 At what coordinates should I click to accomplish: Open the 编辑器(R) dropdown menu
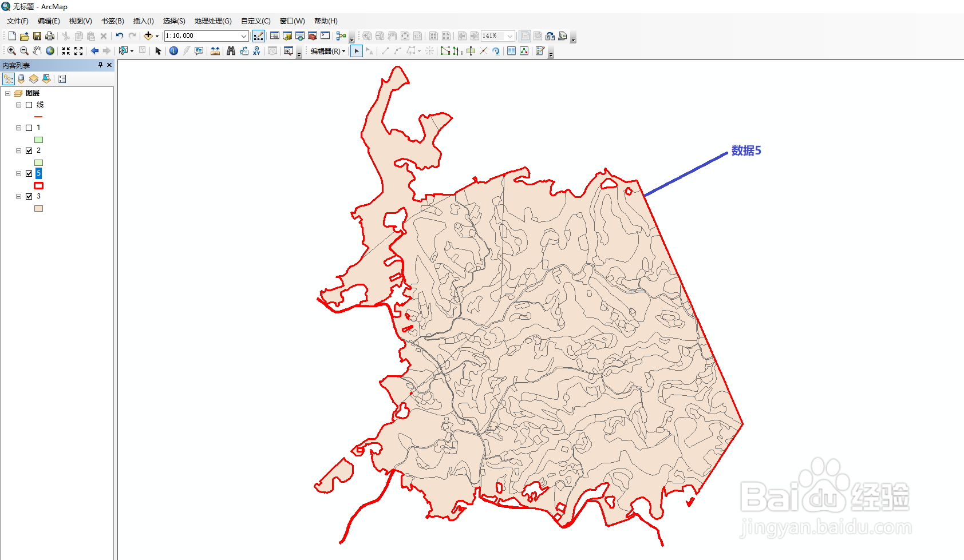(328, 51)
